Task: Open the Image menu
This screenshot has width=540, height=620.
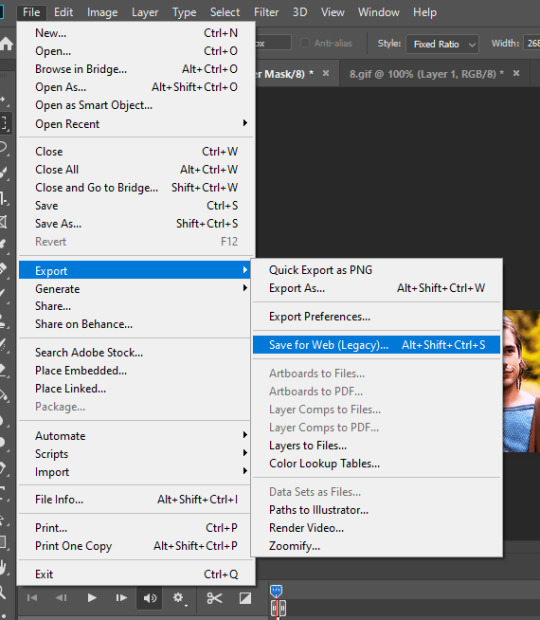Action: click(102, 12)
